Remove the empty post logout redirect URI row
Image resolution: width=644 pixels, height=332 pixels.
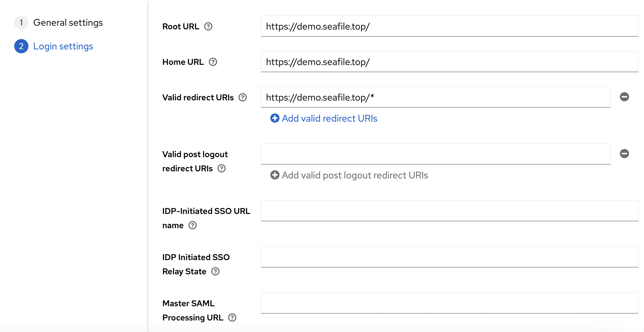click(624, 154)
